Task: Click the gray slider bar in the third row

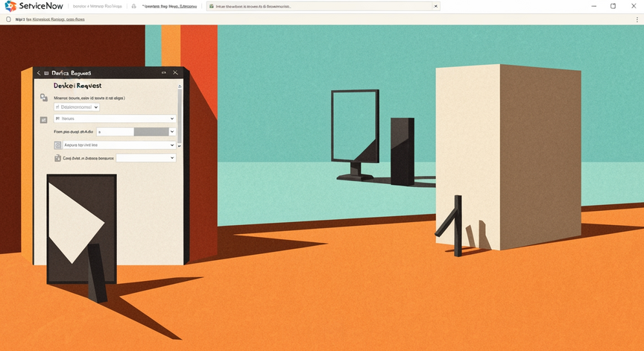Action: pyautogui.click(x=151, y=131)
